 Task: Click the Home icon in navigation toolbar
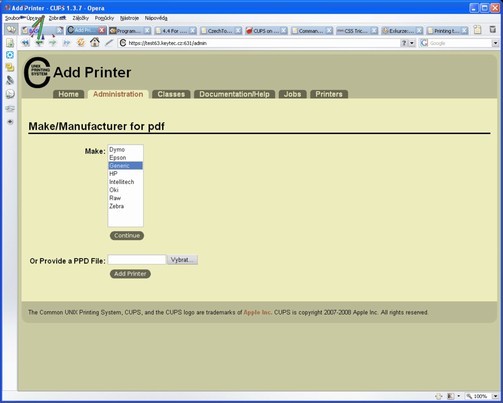coord(95,42)
